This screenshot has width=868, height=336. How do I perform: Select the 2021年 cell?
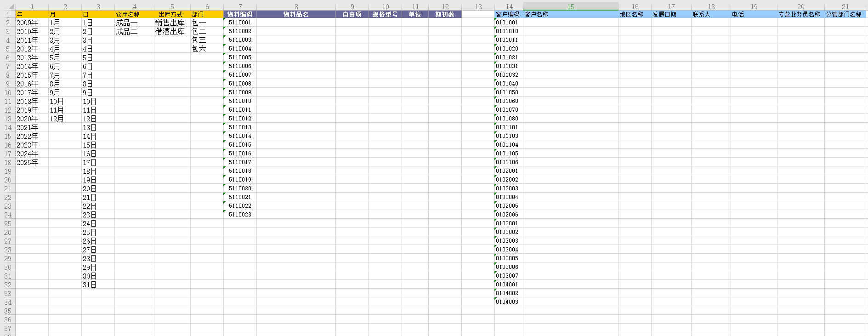32,127
